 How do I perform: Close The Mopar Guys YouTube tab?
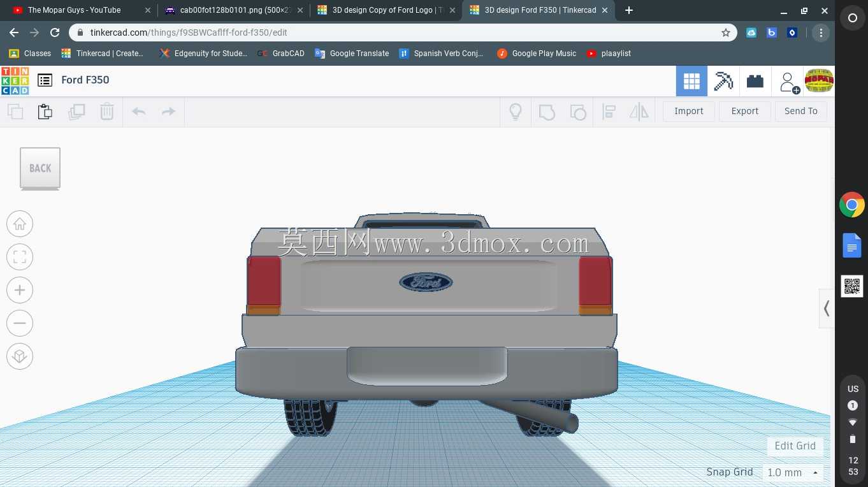point(148,10)
